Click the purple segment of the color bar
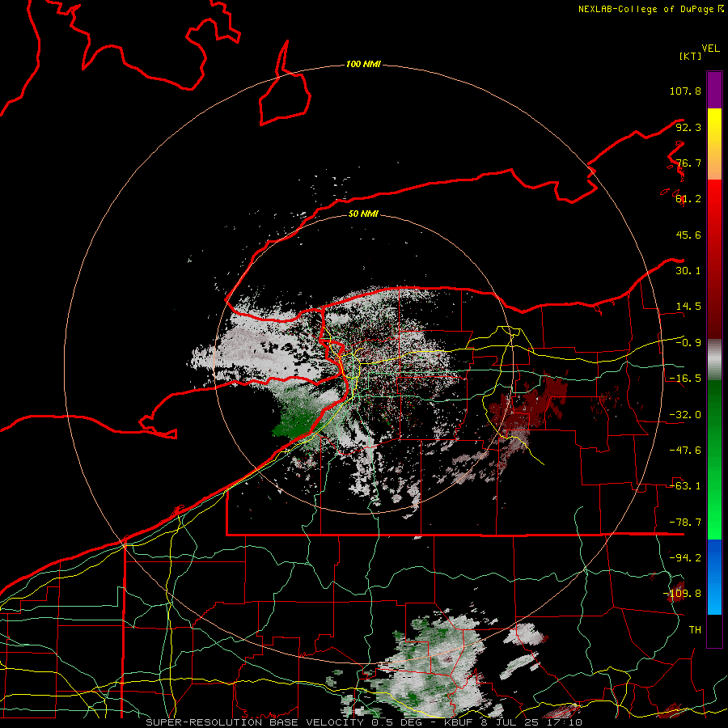Screen dimensions: 728x728 tap(714, 90)
